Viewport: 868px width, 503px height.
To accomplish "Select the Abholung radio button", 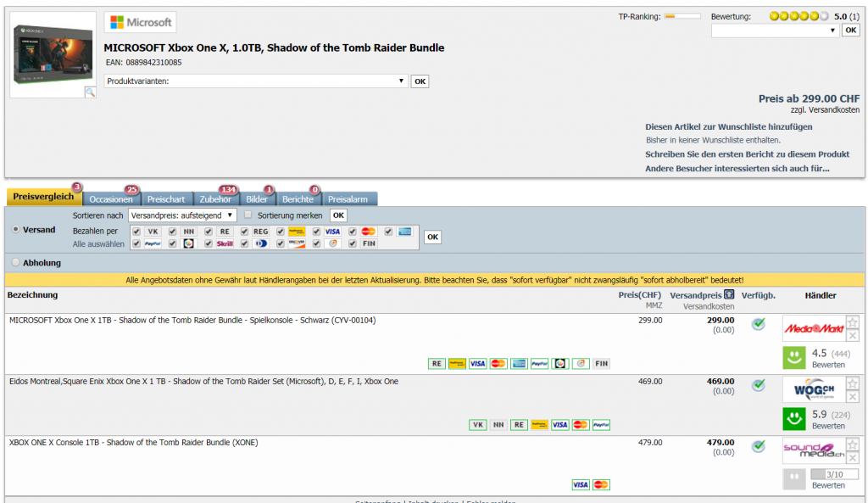I will click(x=16, y=263).
